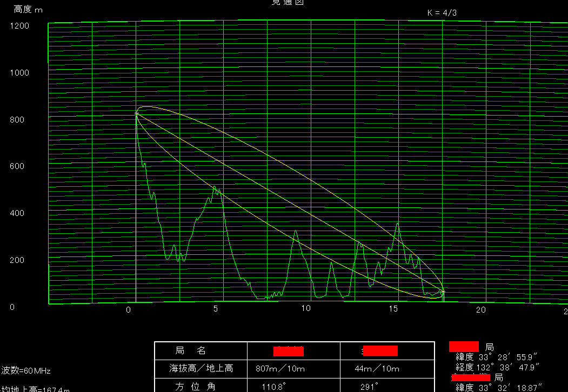
Task: Select the 10 km distance axis label
Action: click(306, 309)
